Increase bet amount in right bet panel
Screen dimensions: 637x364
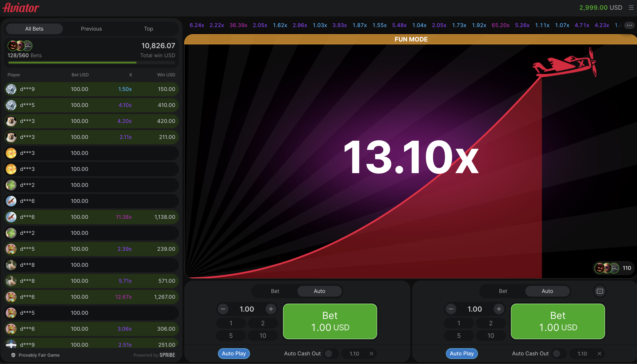click(x=499, y=309)
